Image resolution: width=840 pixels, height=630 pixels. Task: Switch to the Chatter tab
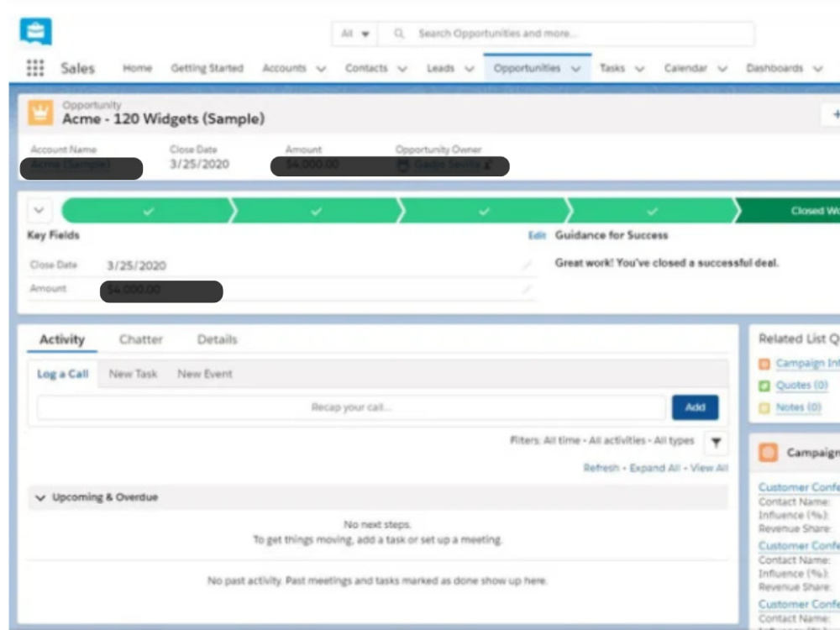pos(141,339)
